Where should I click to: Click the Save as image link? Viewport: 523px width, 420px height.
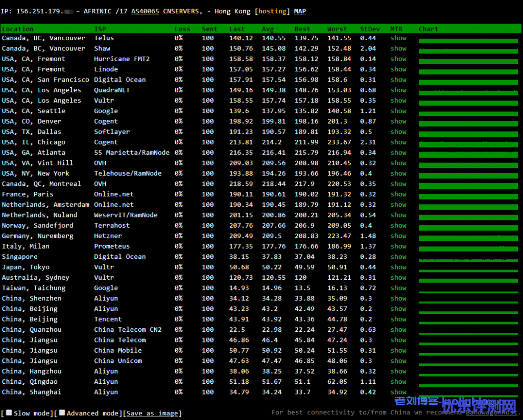point(153,413)
